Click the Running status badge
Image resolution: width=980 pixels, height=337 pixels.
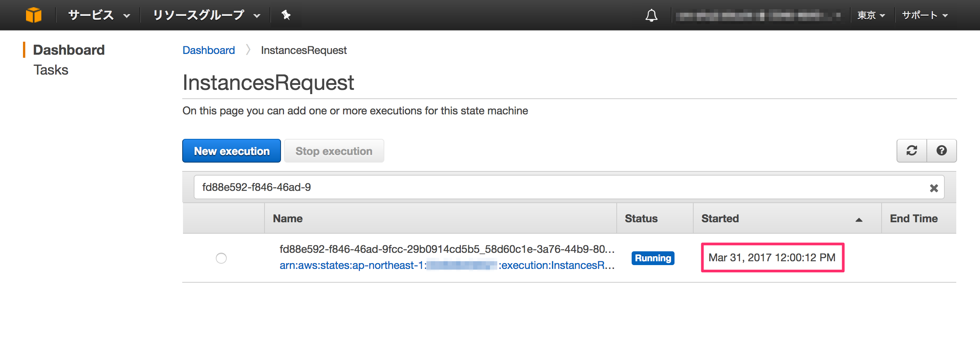pos(652,258)
